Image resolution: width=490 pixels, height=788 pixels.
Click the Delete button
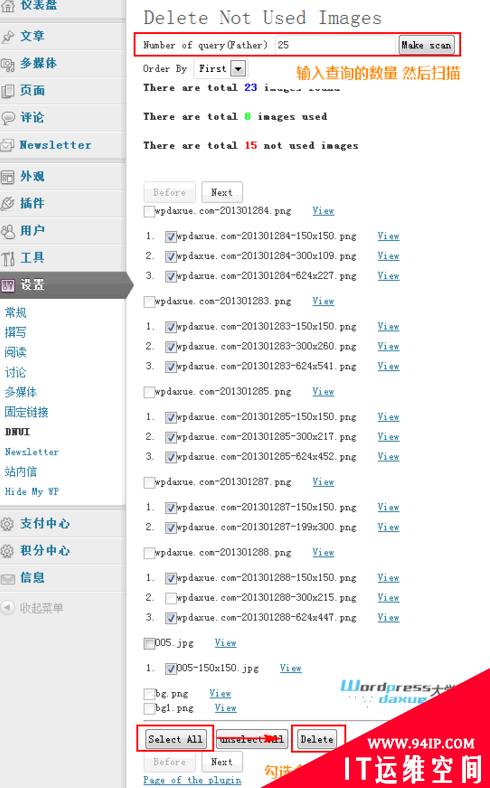pos(317,739)
